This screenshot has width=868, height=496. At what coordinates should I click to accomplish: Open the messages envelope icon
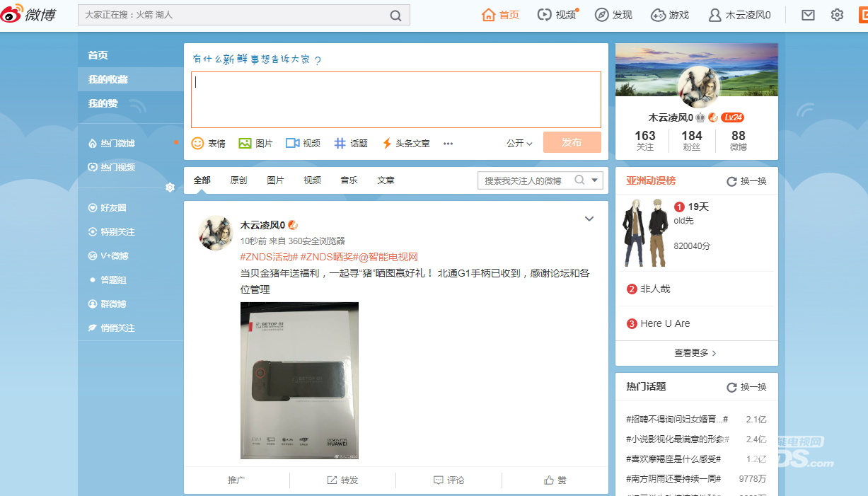click(808, 15)
